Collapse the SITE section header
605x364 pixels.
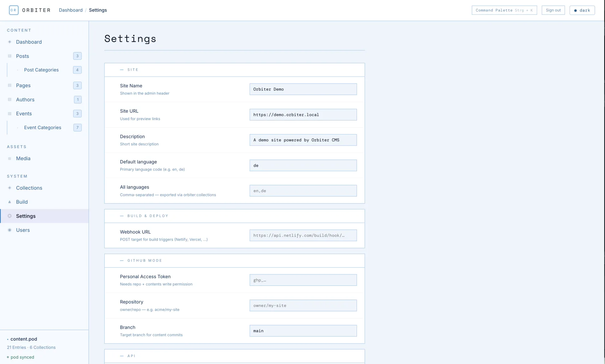pos(133,70)
